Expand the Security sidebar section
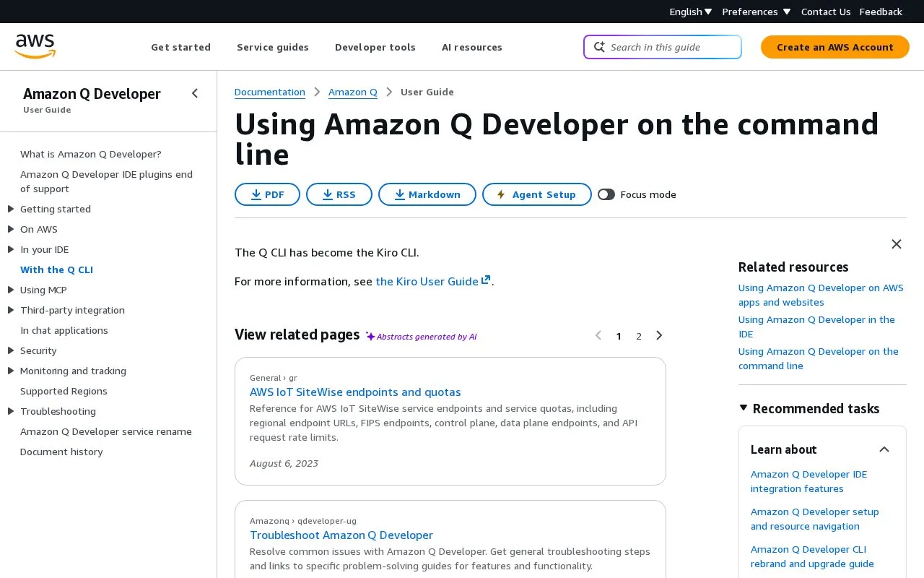 11,350
